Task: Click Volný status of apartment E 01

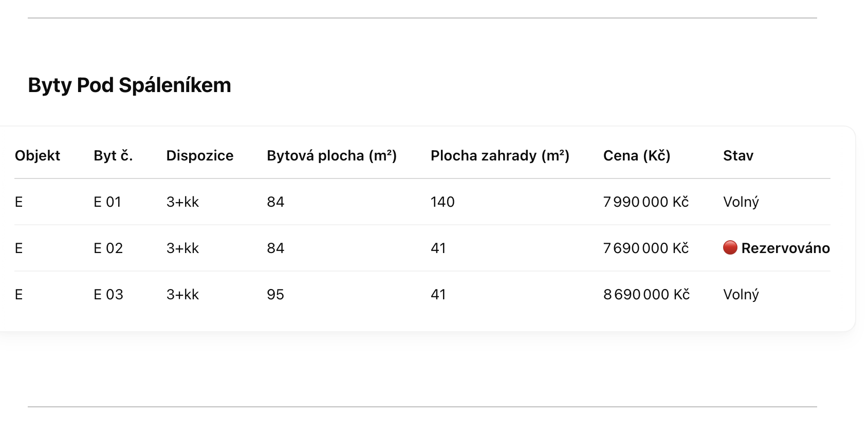Action: 741,202
